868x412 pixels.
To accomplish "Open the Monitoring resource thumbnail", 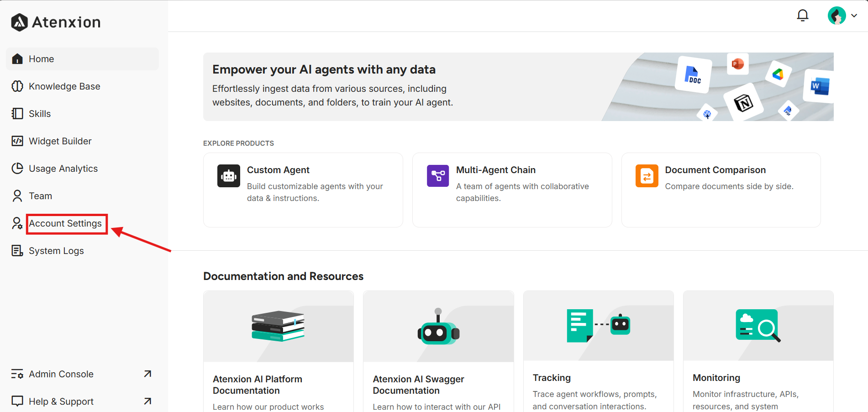I will [758, 326].
